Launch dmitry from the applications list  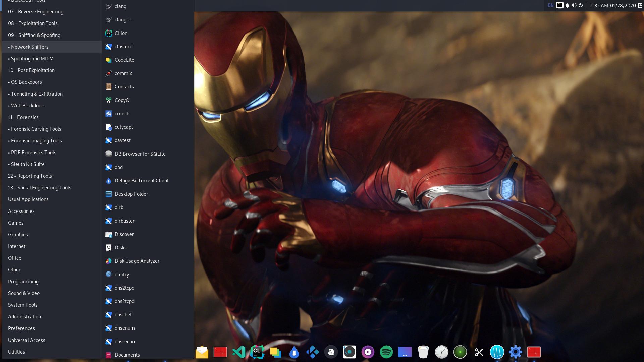click(148, 275)
